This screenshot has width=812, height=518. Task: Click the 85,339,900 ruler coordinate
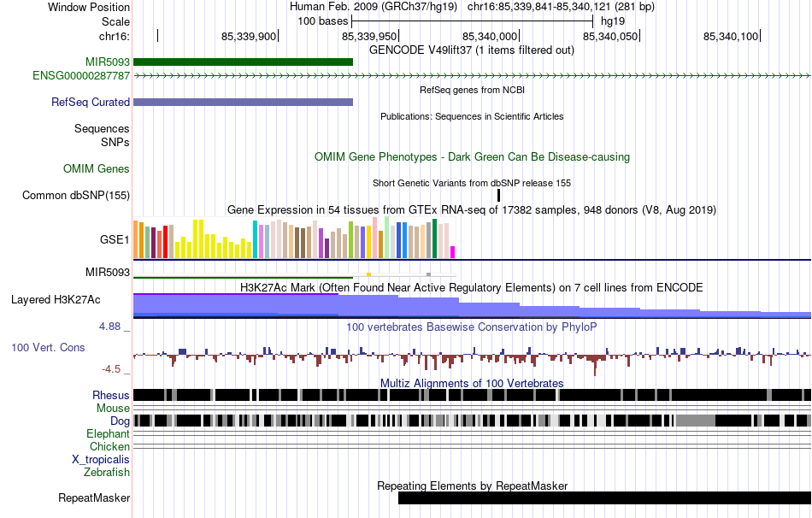[249, 36]
